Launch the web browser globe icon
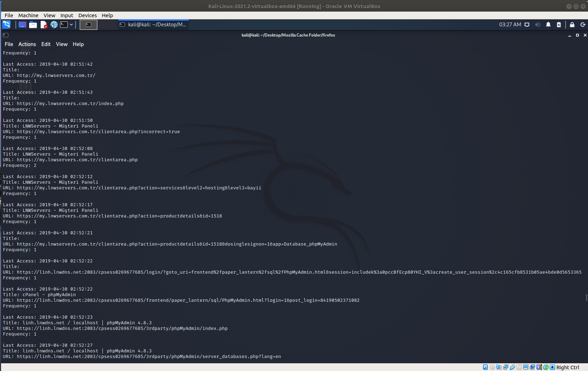Image resolution: width=588 pixels, height=371 pixels. 54,25
